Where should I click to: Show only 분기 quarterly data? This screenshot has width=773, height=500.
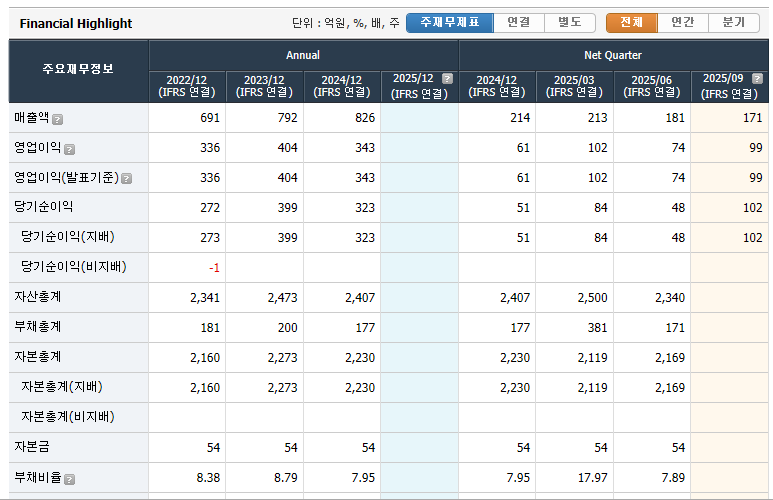(733, 22)
